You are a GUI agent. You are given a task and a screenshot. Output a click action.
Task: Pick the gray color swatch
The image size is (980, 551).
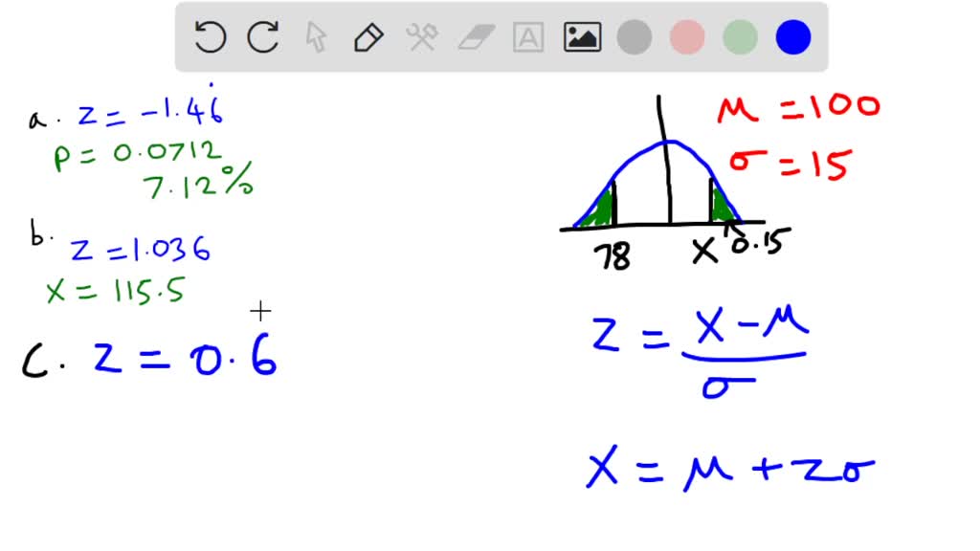(635, 37)
